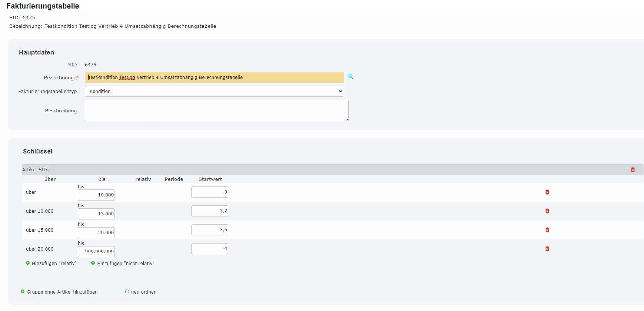Image resolution: width=644 pixels, height=311 pixels.
Task: Open the Fakturierungstabellentyp dropdown
Action: click(214, 91)
